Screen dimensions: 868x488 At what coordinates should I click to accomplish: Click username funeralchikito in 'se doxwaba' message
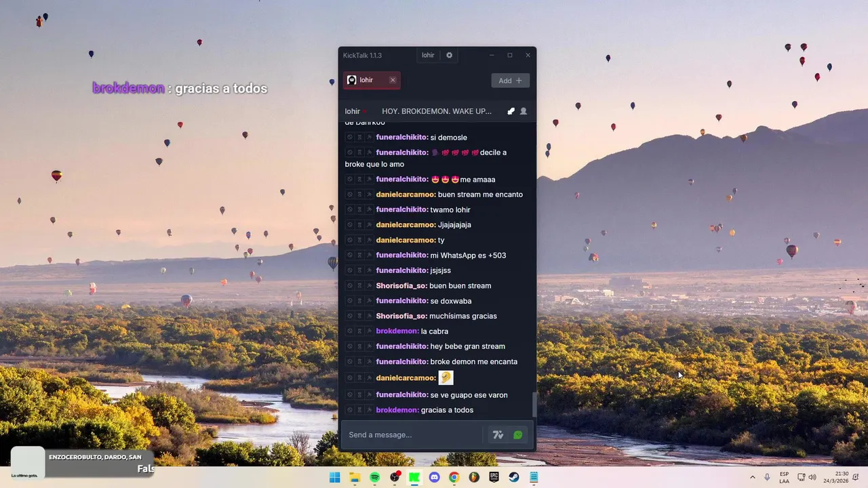[402, 301]
